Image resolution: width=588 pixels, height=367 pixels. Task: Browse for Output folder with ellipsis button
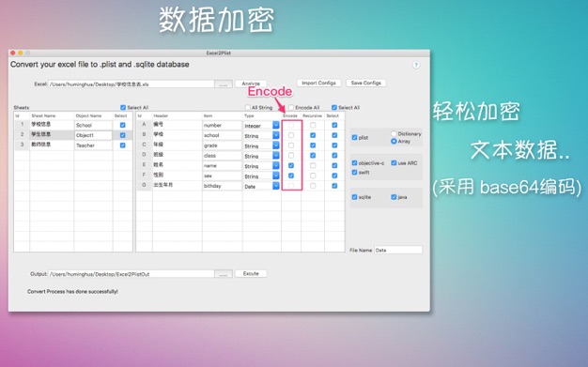tap(224, 274)
